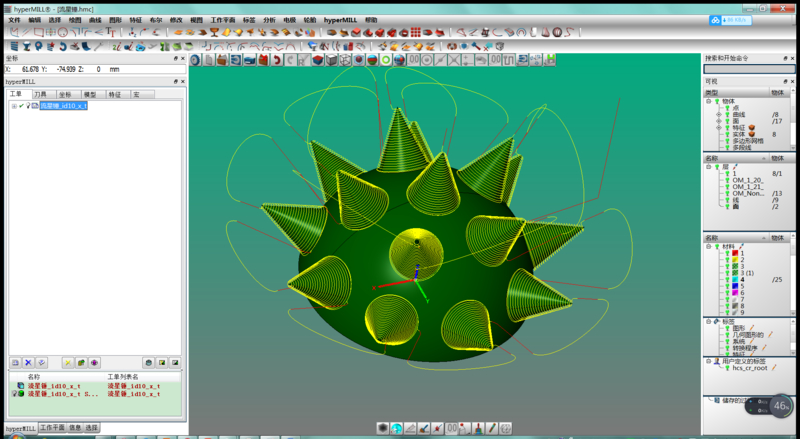Toggle visibility of layer OM_1_20_
This screenshot has width=800, height=439.
(x=727, y=180)
